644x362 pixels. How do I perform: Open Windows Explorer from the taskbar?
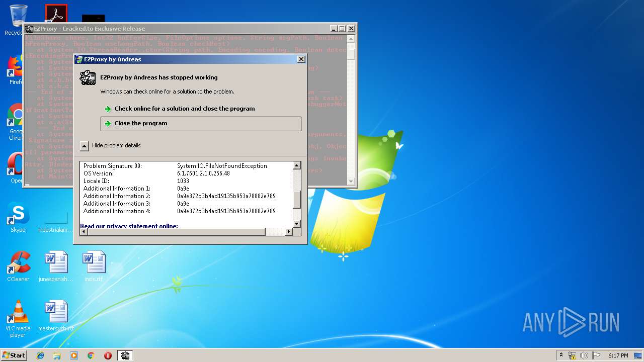[57, 355]
